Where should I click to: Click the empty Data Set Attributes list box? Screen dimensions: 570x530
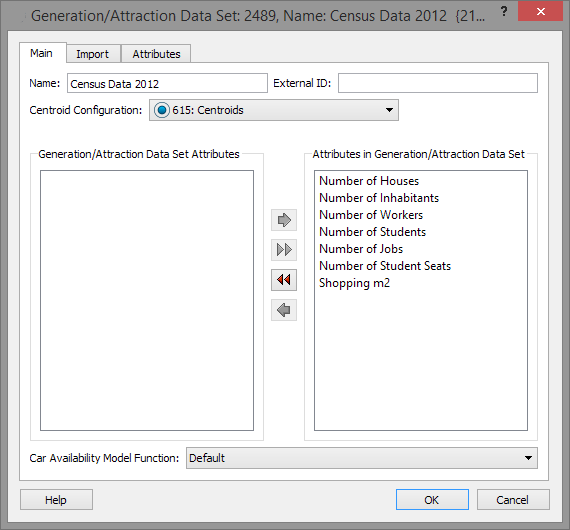pos(147,300)
